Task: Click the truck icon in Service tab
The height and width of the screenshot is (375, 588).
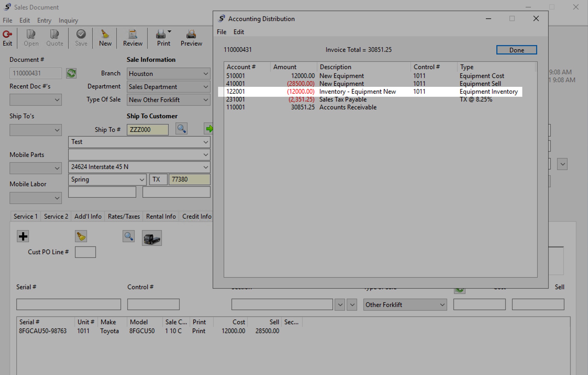Action: pos(152,238)
